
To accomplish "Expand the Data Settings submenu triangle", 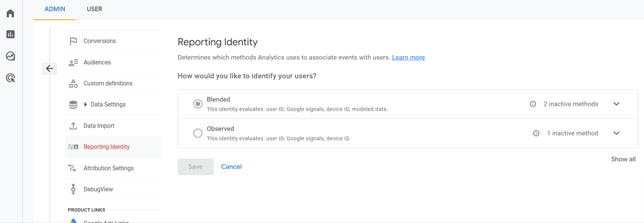I will (x=85, y=104).
